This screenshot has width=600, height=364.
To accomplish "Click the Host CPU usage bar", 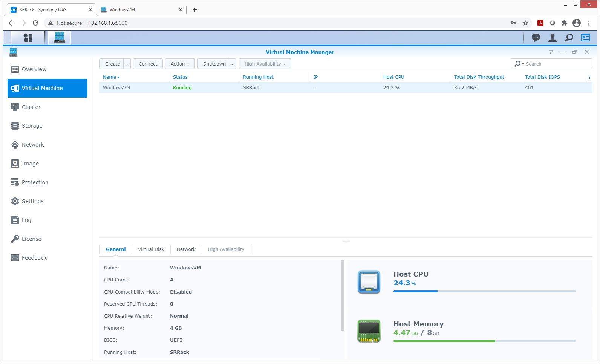I will [485, 291].
